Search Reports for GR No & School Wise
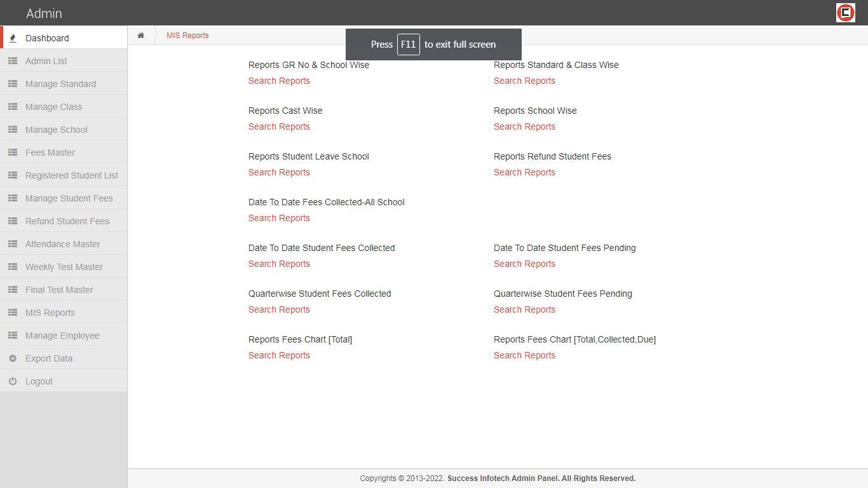868x488 pixels. (279, 81)
